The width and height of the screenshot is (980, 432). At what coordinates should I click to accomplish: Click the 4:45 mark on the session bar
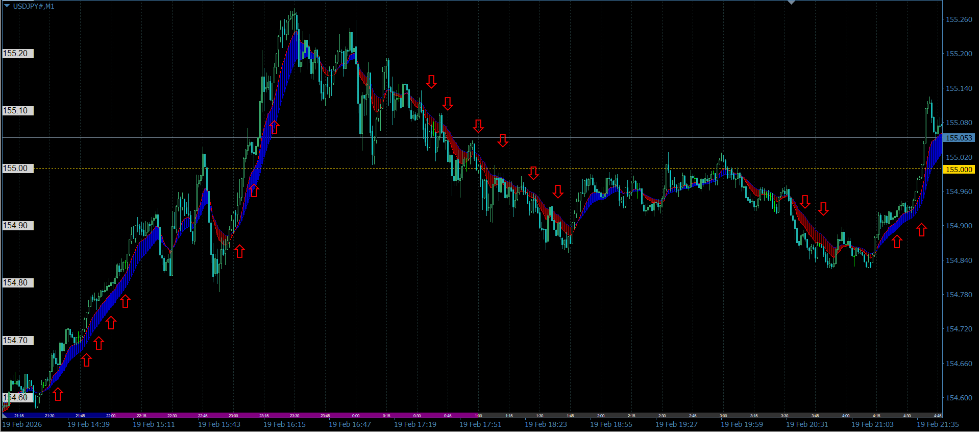[938, 416]
